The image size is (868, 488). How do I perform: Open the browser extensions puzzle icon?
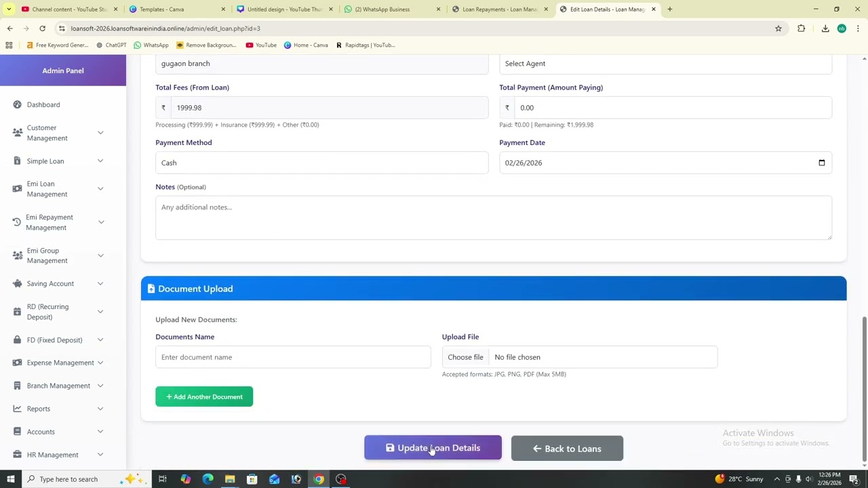pyautogui.click(x=802, y=28)
